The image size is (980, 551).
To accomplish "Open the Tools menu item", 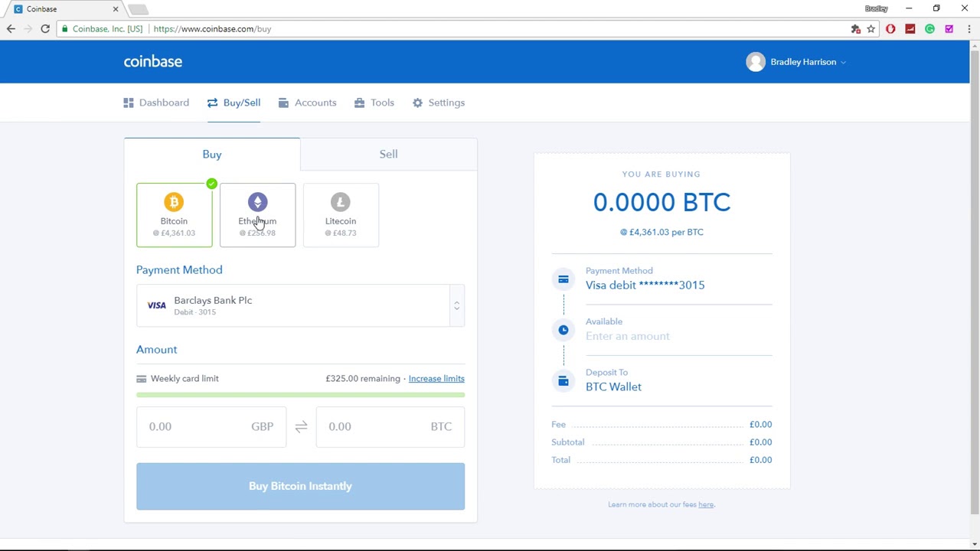I will [x=374, y=103].
